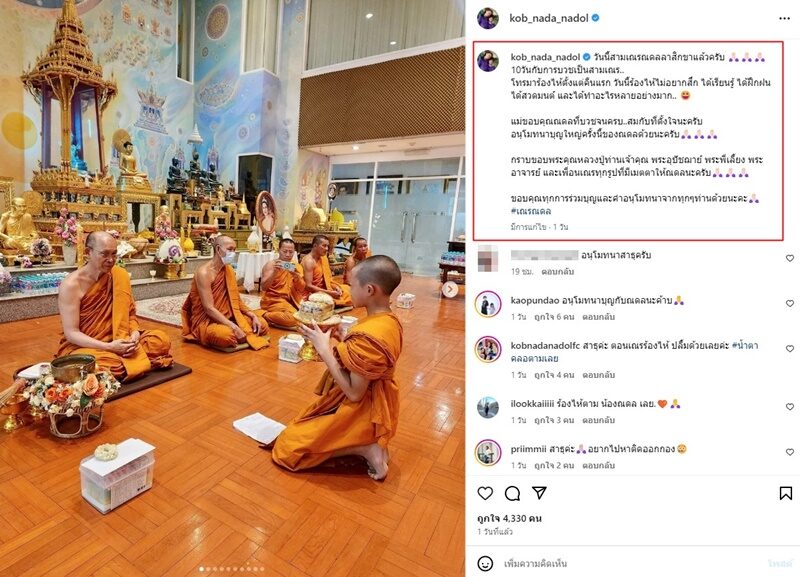Open comments via speech bubble icon
This screenshot has height=577, width=800.
[x=512, y=493]
